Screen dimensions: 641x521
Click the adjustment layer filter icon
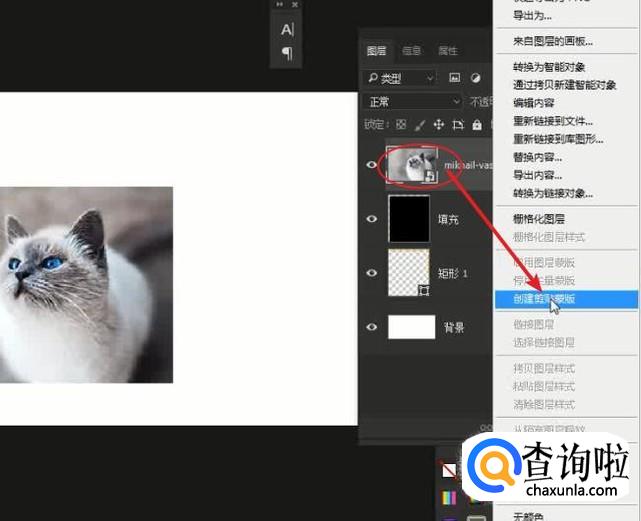[476, 77]
